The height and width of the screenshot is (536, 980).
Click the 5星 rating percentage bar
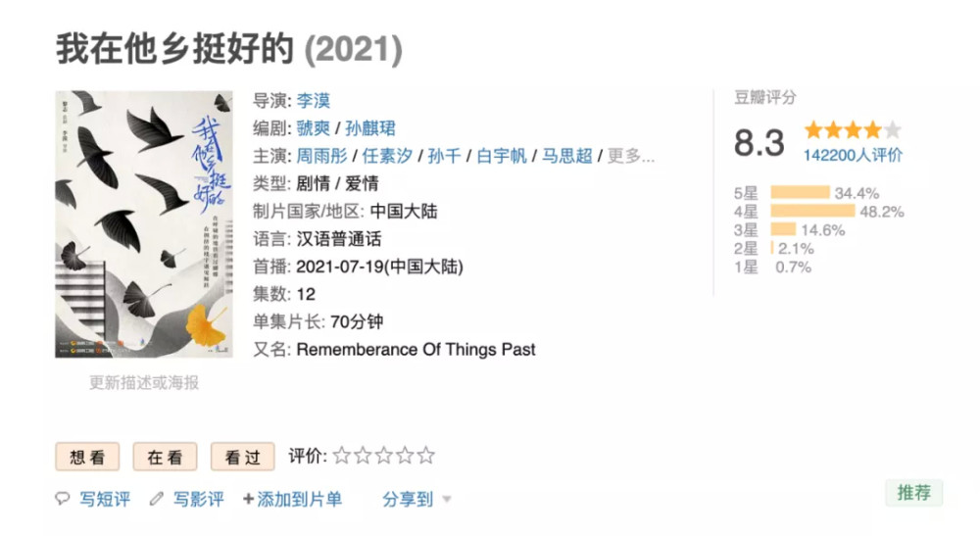coord(800,192)
